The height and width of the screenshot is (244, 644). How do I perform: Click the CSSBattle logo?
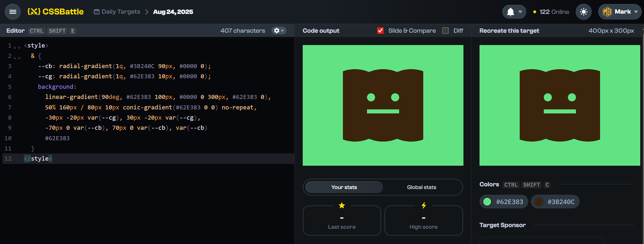click(55, 12)
